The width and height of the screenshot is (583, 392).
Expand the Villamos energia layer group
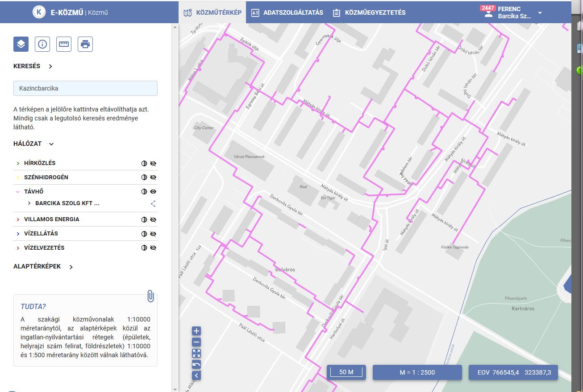pyautogui.click(x=18, y=219)
